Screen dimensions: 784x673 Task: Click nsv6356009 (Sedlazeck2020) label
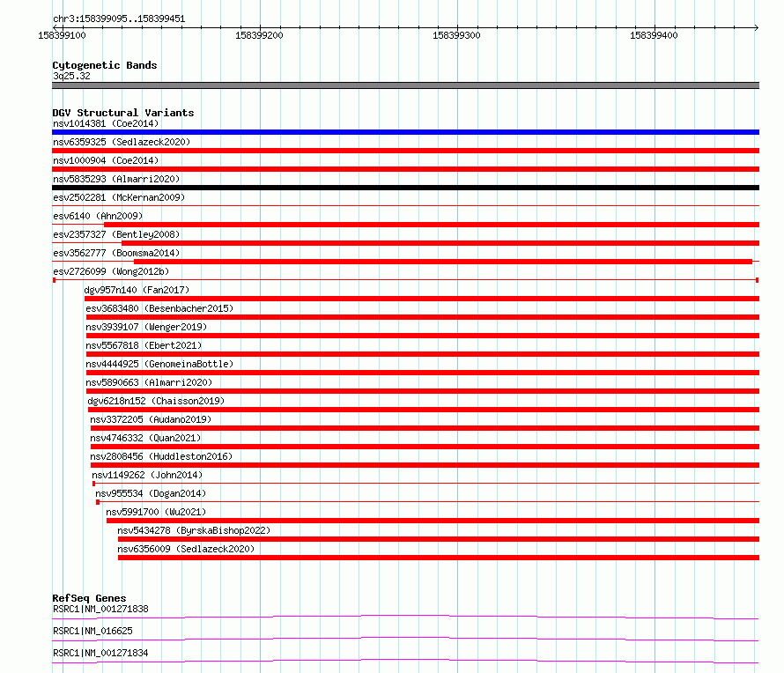[186, 549]
